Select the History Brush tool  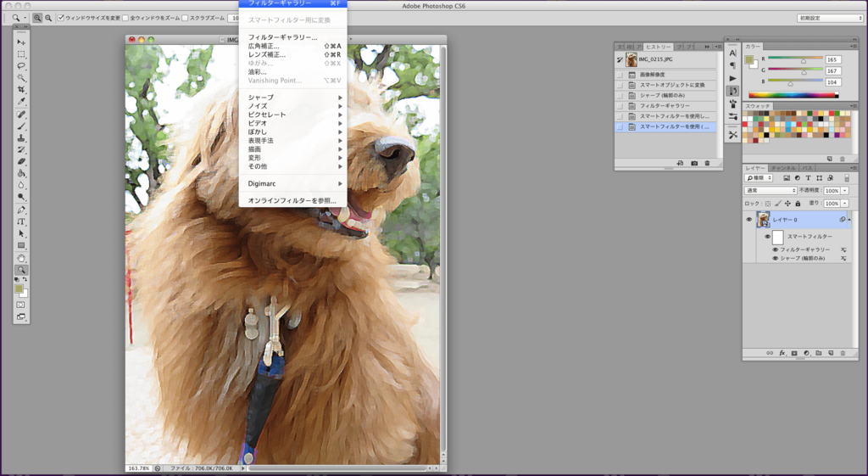pyautogui.click(x=21, y=149)
